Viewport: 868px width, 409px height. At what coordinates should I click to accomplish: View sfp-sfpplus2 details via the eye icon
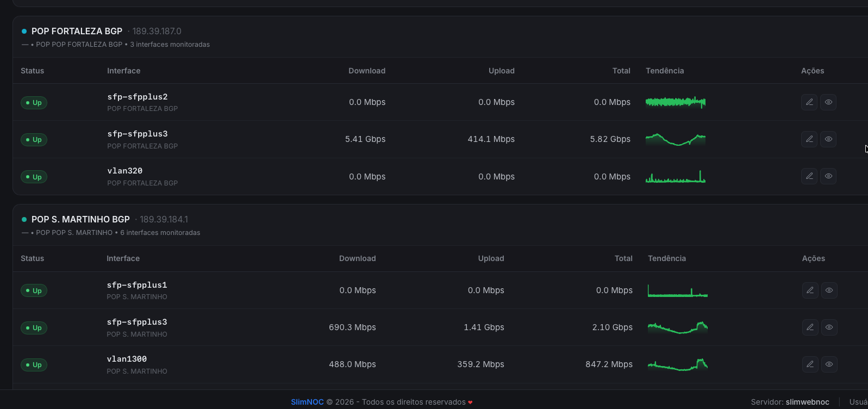coord(828,102)
